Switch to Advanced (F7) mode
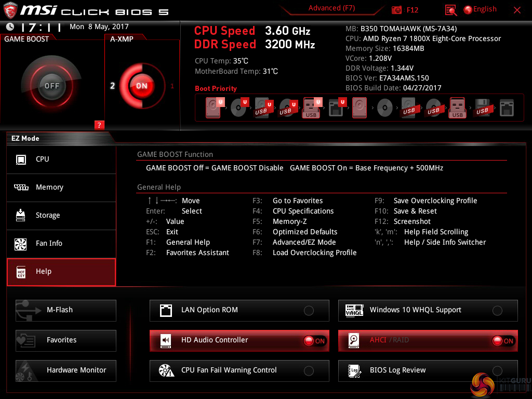This screenshot has height=399, width=532. [x=331, y=8]
